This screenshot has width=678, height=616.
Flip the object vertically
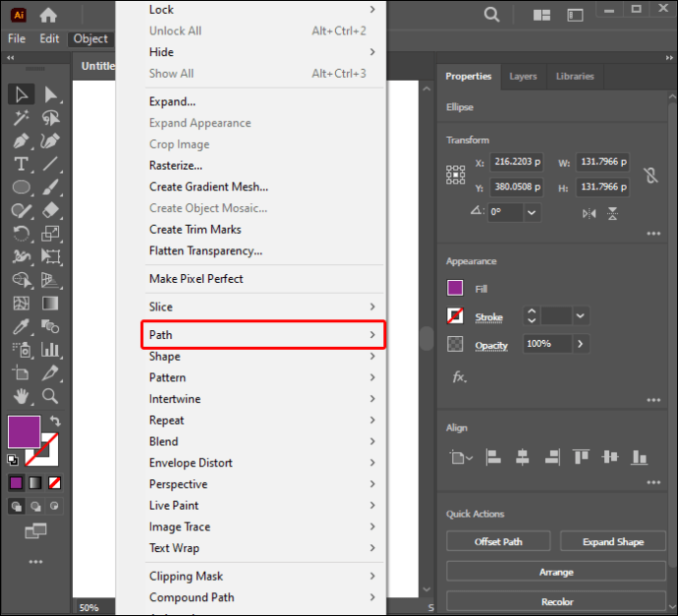click(613, 213)
